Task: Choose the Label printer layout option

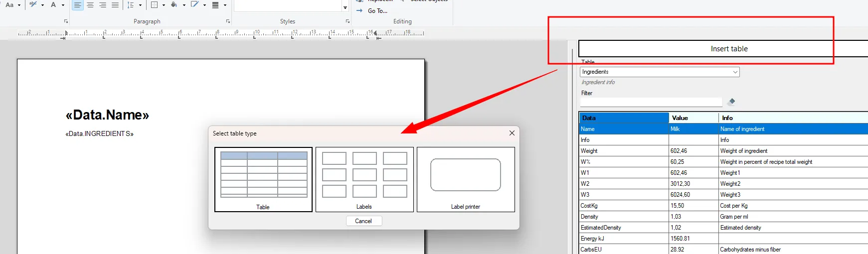Action: coord(466,179)
